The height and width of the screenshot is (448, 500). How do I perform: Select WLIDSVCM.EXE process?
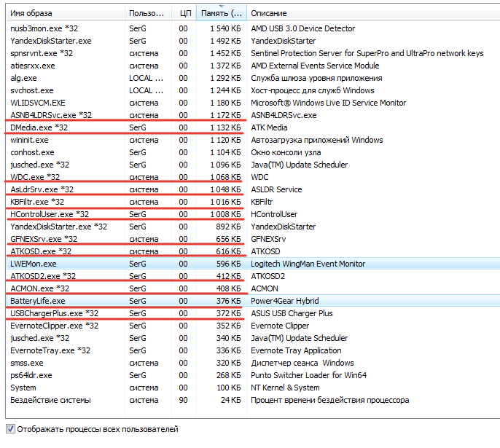[x=38, y=103]
